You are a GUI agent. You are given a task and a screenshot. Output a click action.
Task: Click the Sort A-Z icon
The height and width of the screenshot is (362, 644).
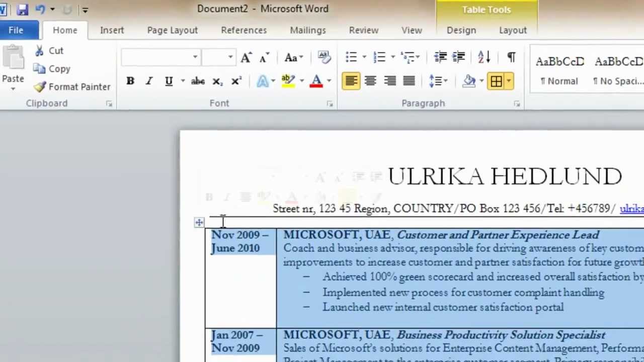[484, 57]
